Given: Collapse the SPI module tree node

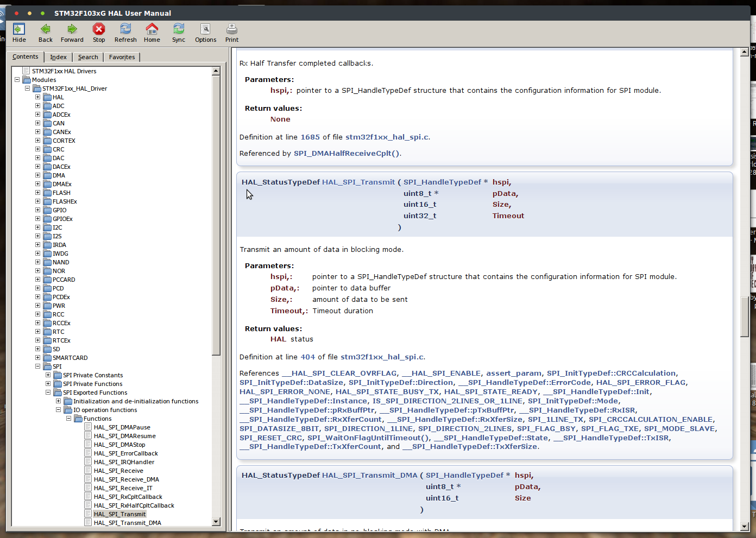Looking at the screenshot, I should pos(37,366).
